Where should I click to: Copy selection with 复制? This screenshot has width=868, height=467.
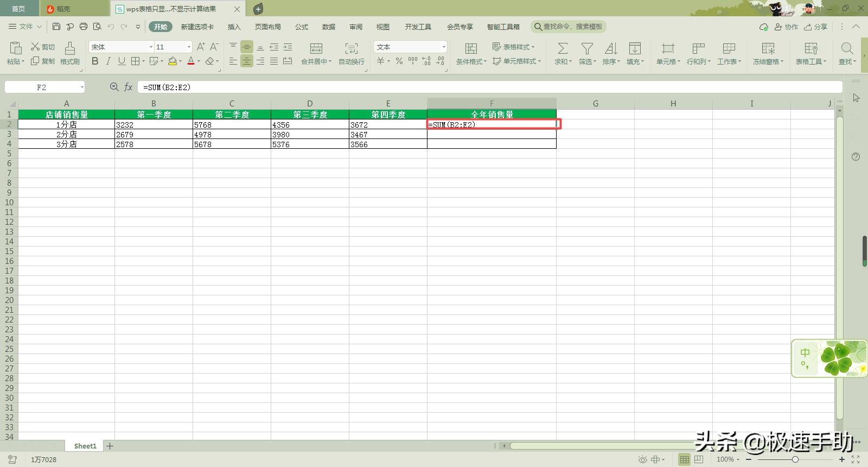[43, 61]
